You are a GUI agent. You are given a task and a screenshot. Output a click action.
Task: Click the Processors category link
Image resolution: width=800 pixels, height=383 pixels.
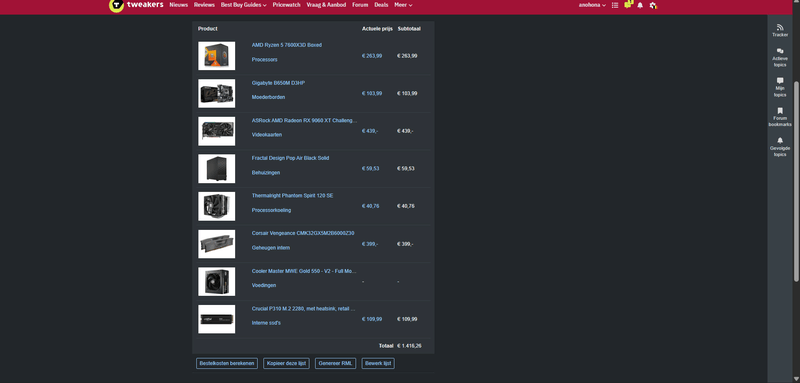point(264,60)
